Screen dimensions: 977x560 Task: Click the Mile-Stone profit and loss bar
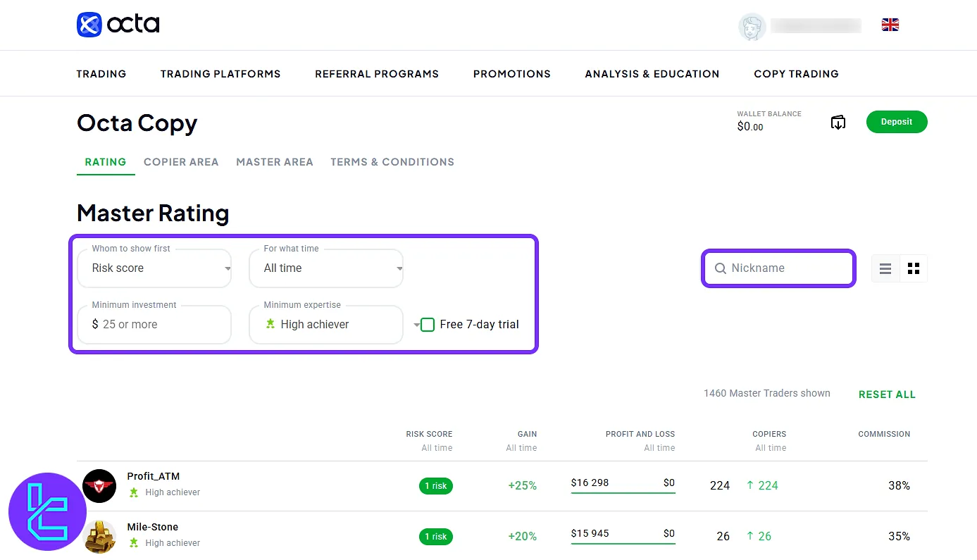click(x=623, y=543)
